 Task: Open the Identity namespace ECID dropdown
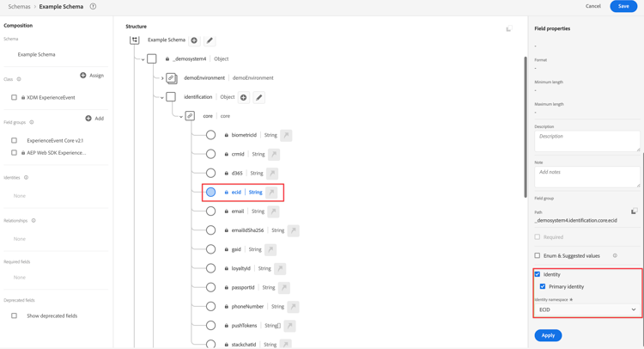(587, 309)
